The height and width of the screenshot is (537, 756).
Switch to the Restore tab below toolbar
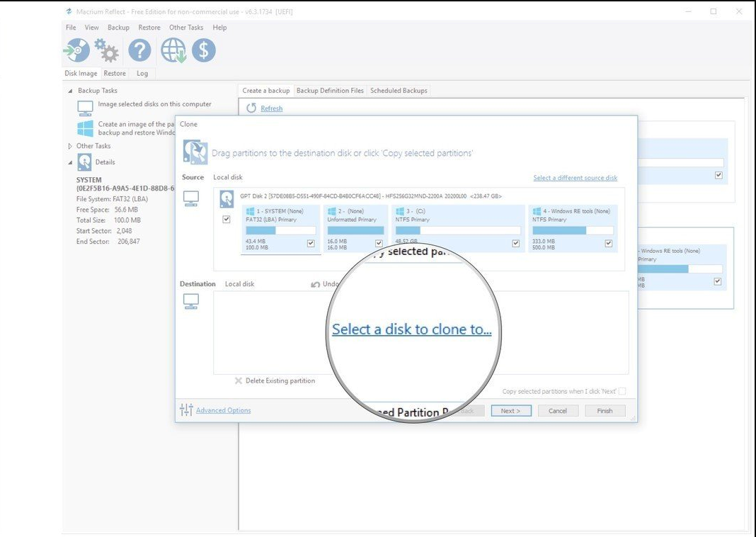(x=115, y=74)
